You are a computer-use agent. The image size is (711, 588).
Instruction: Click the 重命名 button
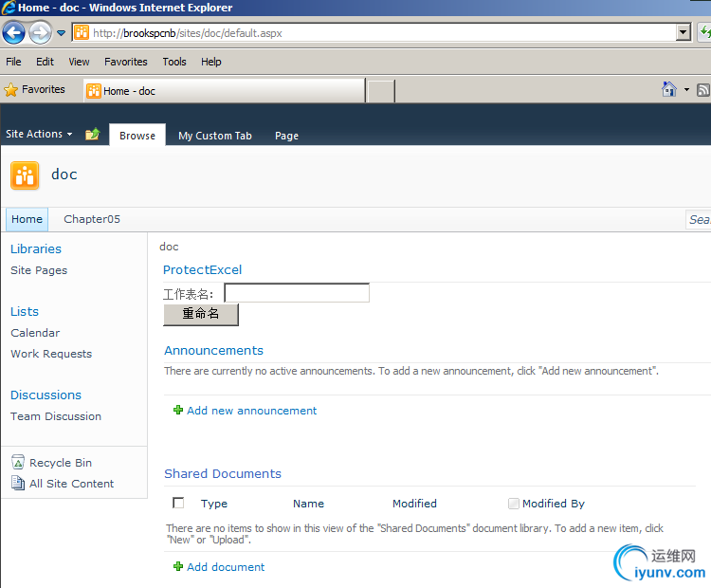point(201,314)
